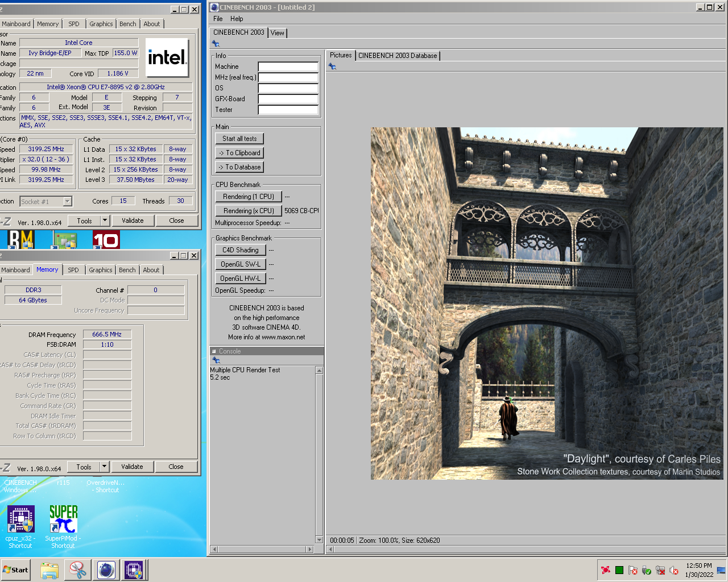Image resolution: width=728 pixels, height=582 pixels.
Task: Launch Snipping Tool from the taskbar
Action: click(x=77, y=570)
